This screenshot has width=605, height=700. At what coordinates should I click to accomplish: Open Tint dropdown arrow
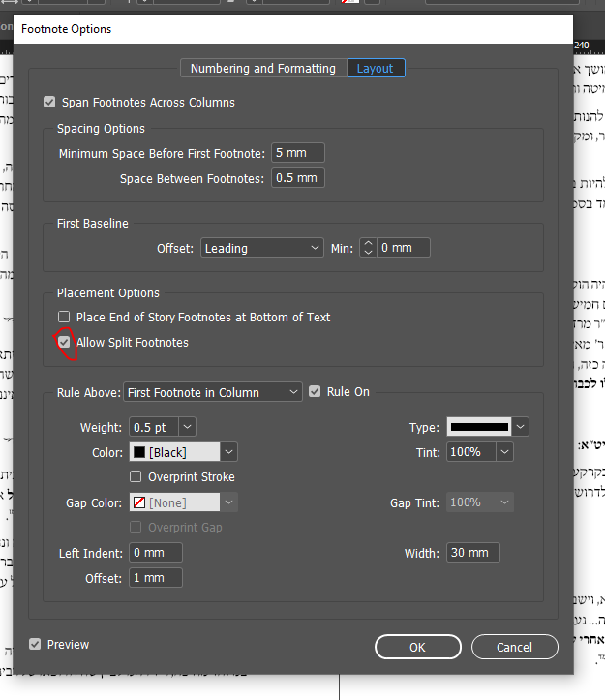click(504, 452)
